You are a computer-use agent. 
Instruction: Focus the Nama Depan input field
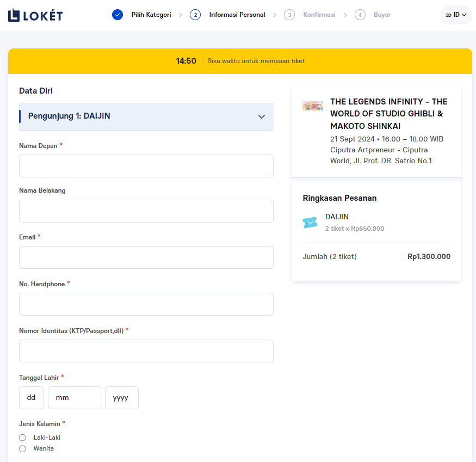[146, 166]
